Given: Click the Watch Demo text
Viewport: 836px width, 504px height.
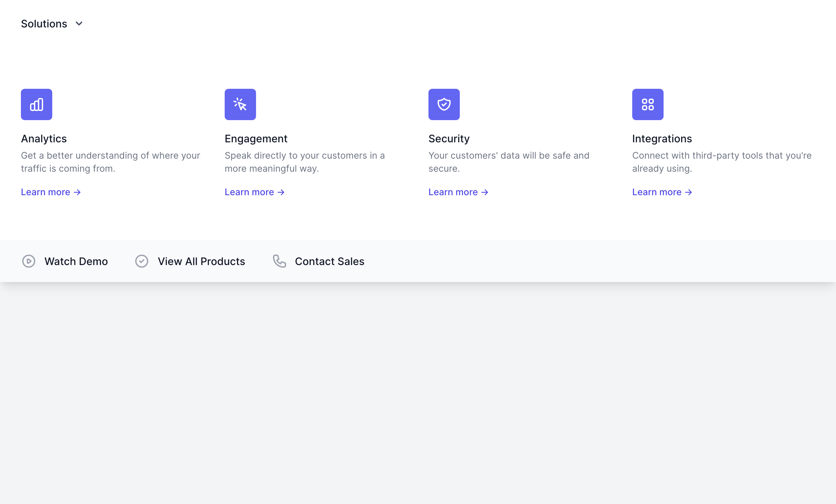Looking at the screenshot, I should click(x=76, y=261).
